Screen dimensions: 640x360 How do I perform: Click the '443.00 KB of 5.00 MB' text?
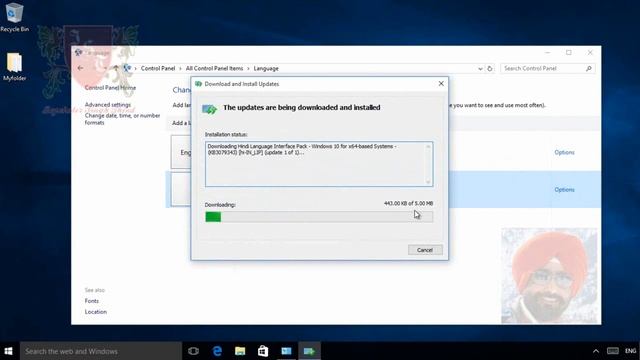409,203
